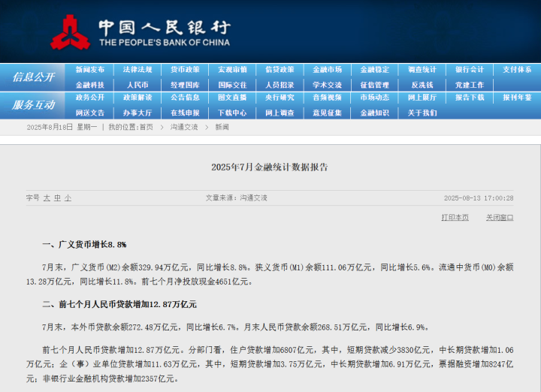Screen dimensions: 541x392
Task: Open 下载中心 in service menu
Action: [x=232, y=113]
